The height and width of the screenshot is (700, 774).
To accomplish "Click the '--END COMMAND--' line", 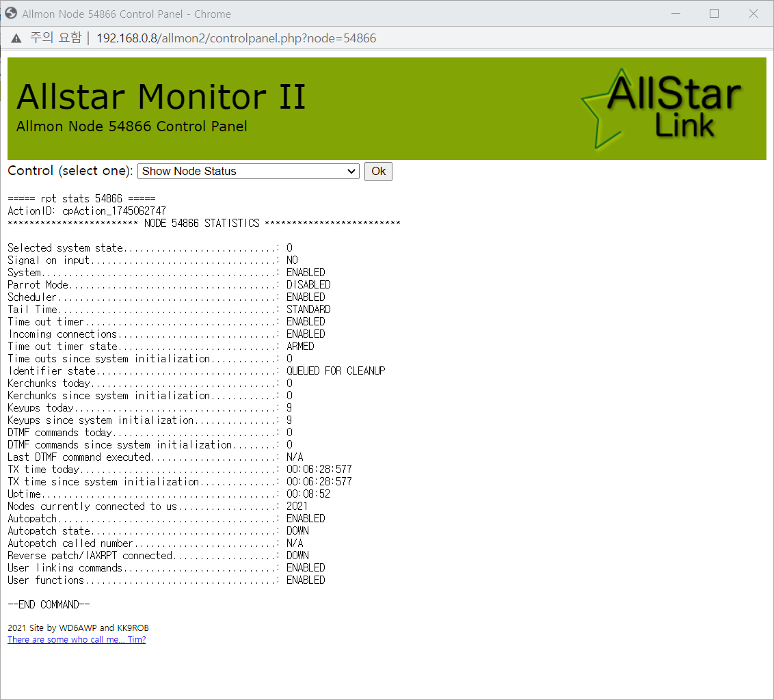I will coord(49,605).
